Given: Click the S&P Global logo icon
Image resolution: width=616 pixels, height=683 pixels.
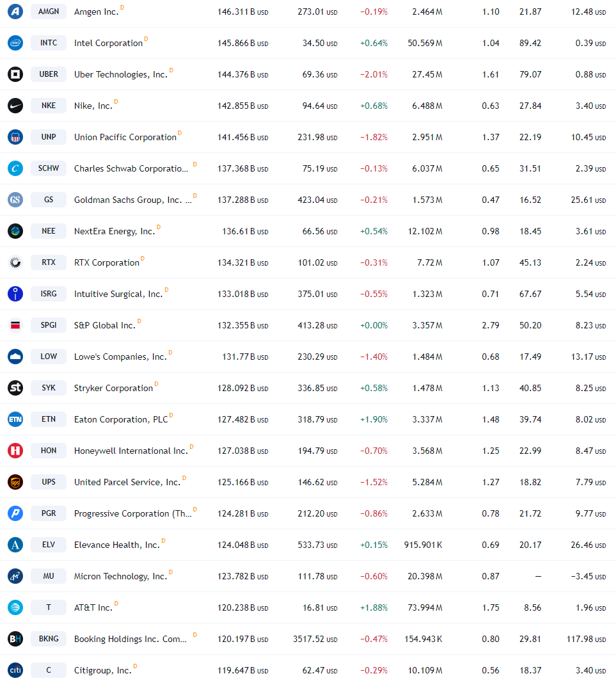Looking at the screenshot, I should coord(15,325).
